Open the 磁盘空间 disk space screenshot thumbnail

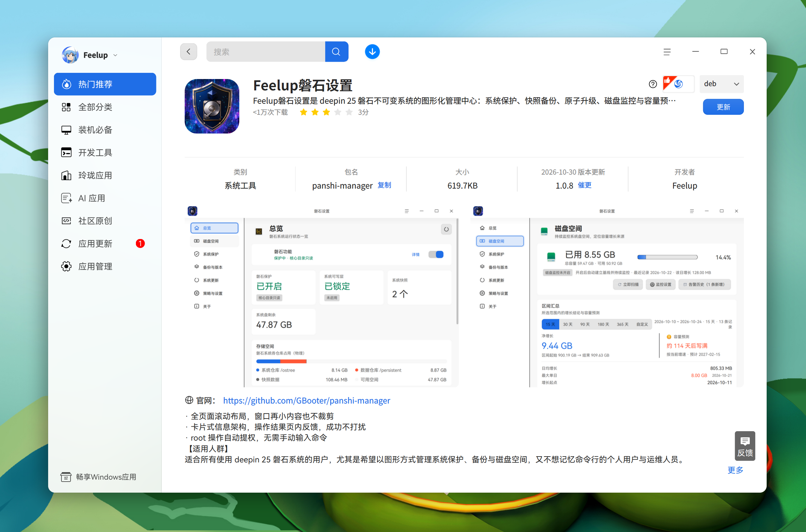[607, 296]
